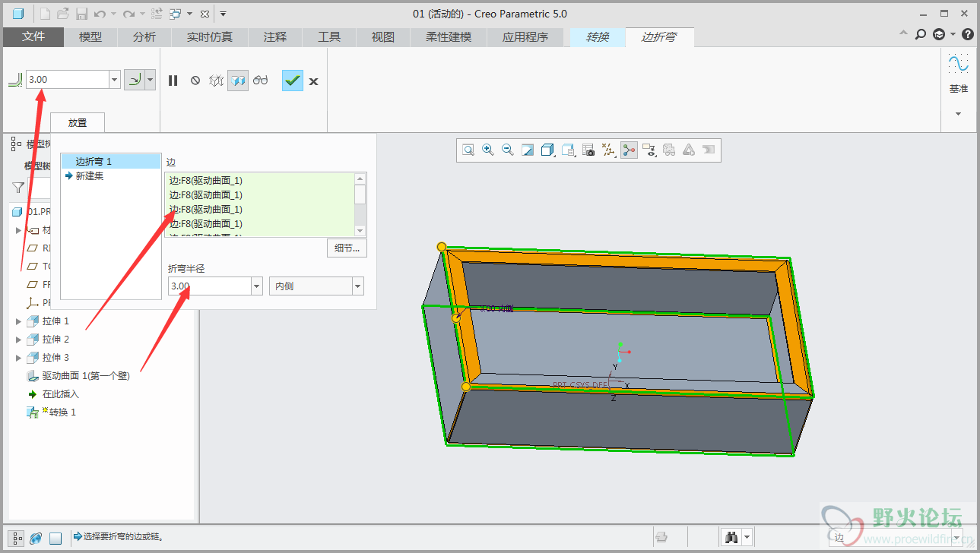Select 边折弯 1 in the set list
This screenshot has width=980, height=553.
pos(111,161)
